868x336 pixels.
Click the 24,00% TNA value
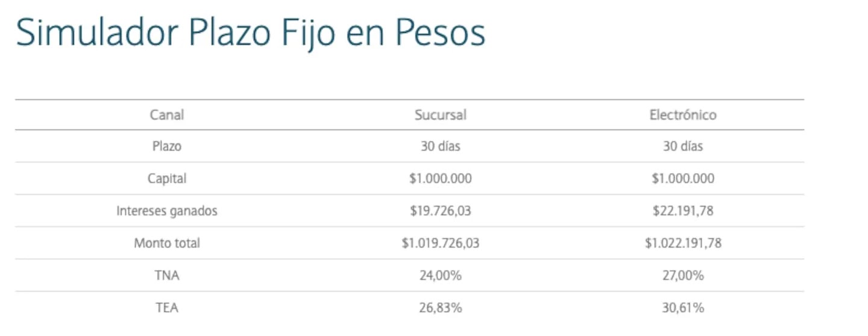(x=441, y=276)
